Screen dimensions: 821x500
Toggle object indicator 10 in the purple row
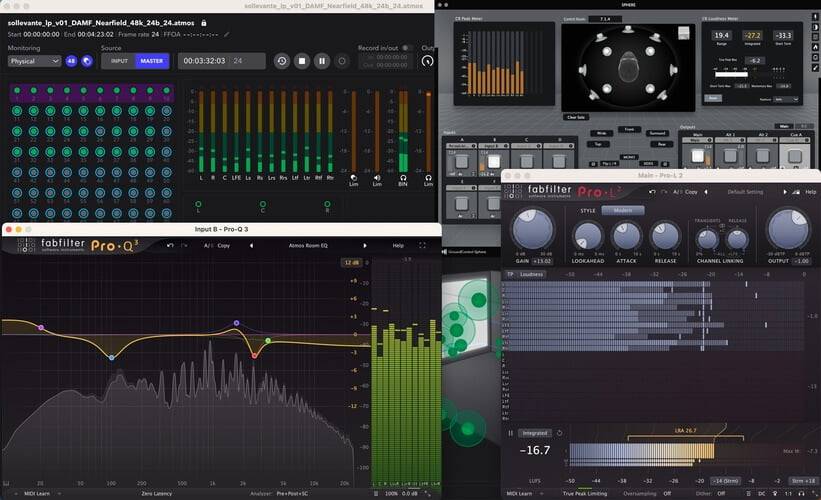tap(167, 91)
